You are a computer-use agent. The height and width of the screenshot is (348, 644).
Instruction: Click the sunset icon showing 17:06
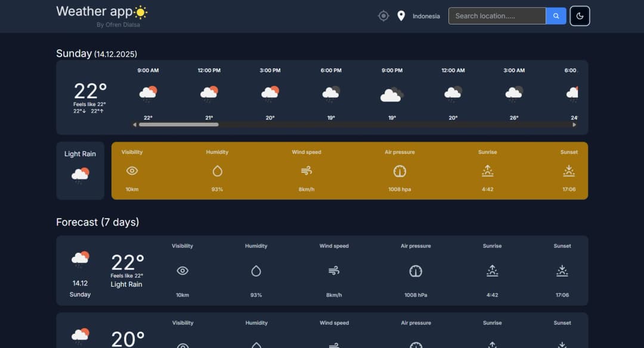[x=568, y=171]
